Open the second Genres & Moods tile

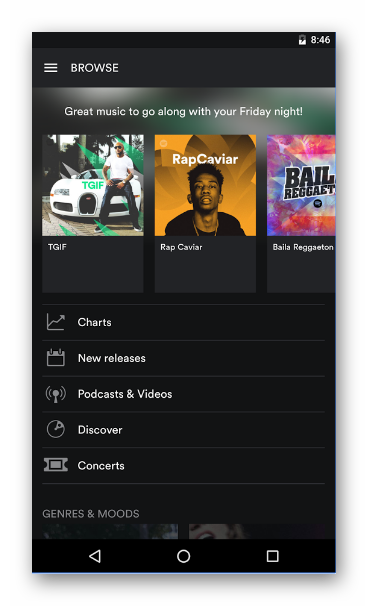257,531
